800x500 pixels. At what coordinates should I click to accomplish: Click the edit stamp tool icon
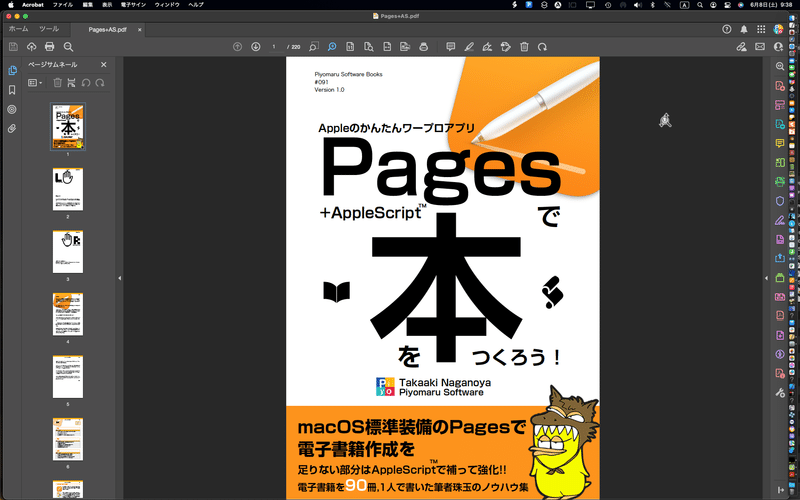pyautogui.click(x=506, y=47)
